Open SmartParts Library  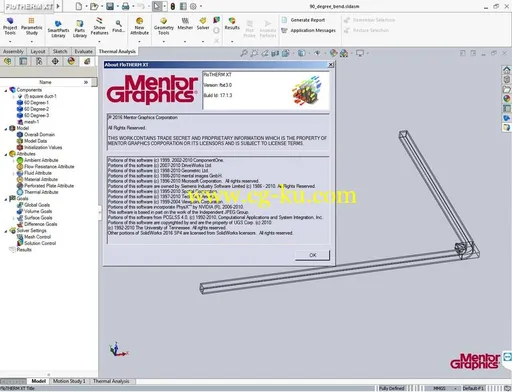58,29
